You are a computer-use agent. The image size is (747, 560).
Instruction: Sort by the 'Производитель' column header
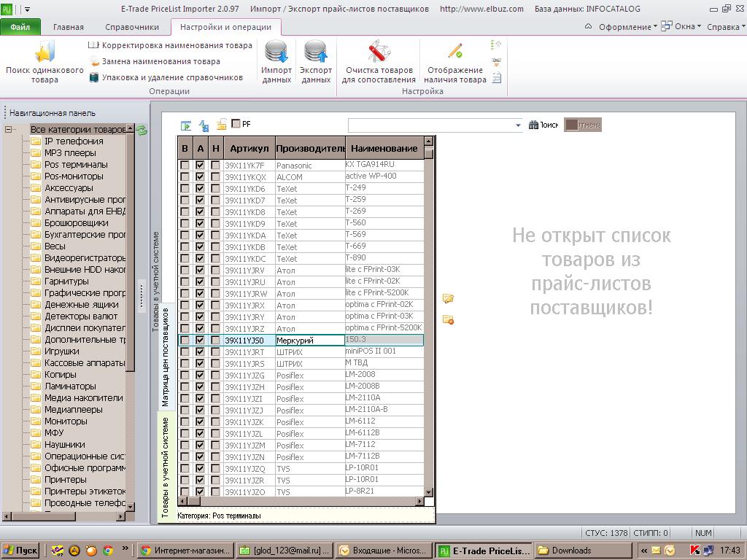pos(310,149)
